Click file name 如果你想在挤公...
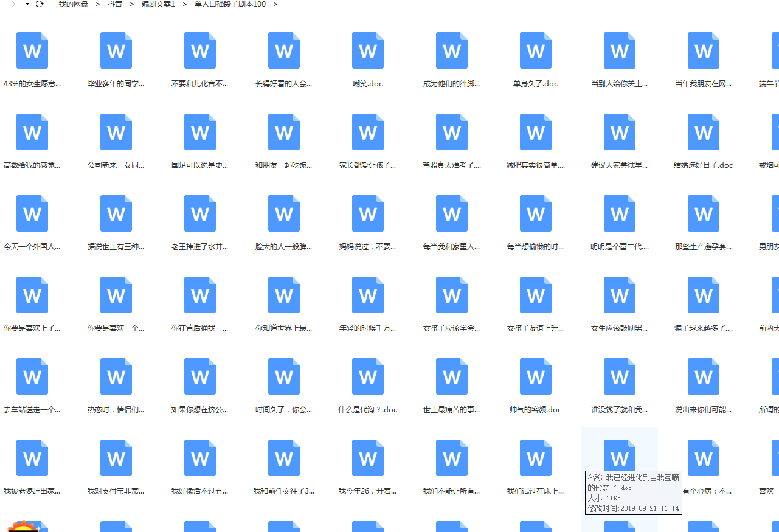The width and height of the screenshot is (779, 532). [200, 410]
